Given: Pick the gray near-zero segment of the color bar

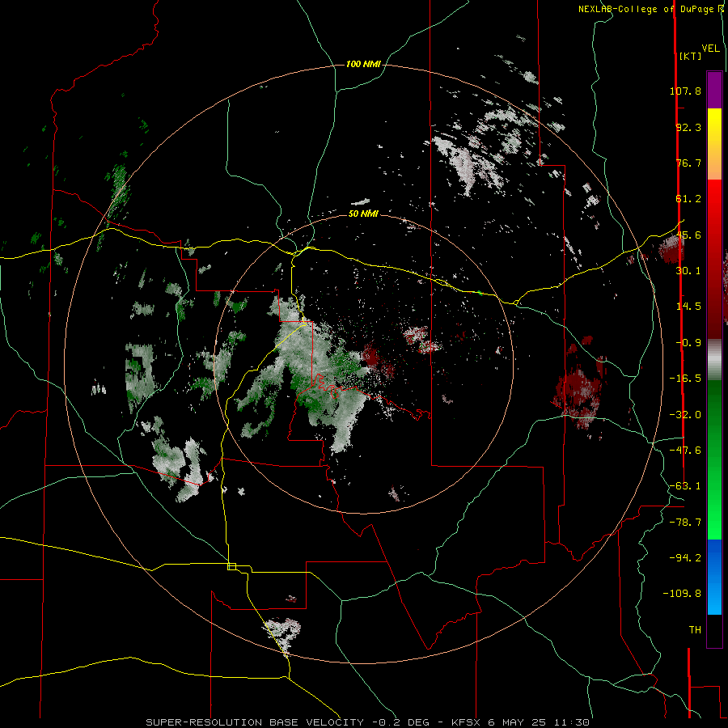Looking at the screenshot, I should click(714, 359).
